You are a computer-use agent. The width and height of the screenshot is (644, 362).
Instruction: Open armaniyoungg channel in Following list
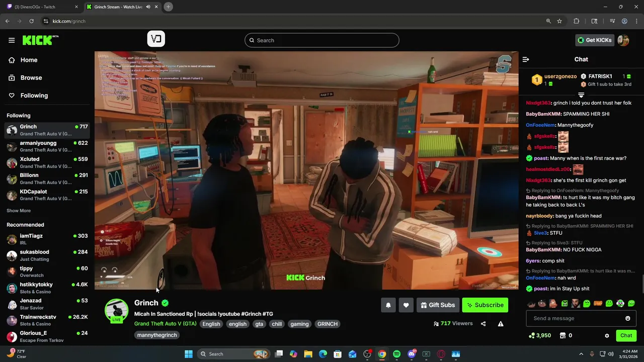coord(47,146)
